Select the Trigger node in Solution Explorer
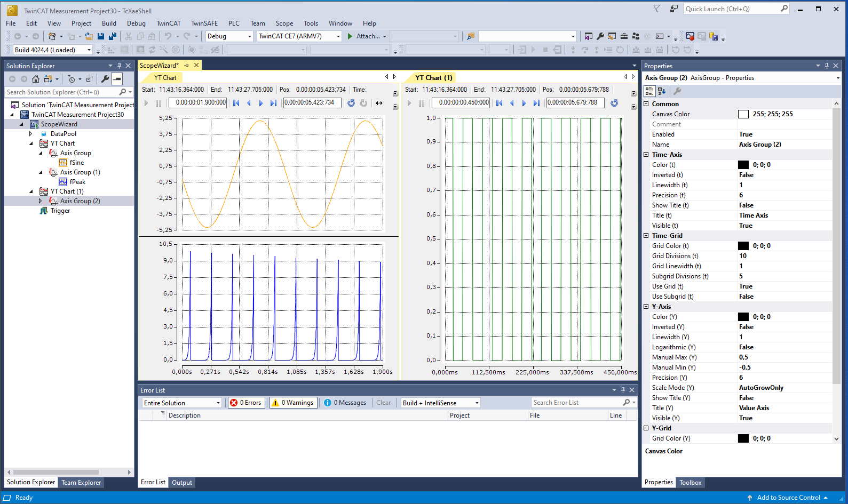 (x=60, y=211)
